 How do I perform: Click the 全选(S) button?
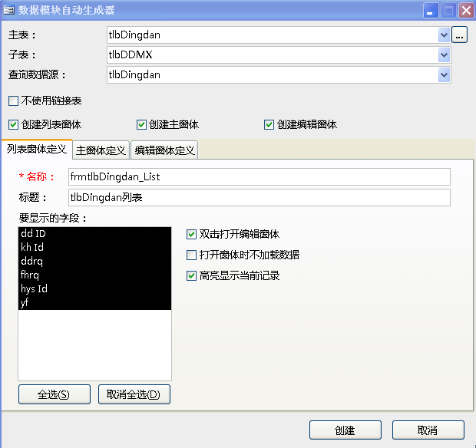tap(55, 394)
